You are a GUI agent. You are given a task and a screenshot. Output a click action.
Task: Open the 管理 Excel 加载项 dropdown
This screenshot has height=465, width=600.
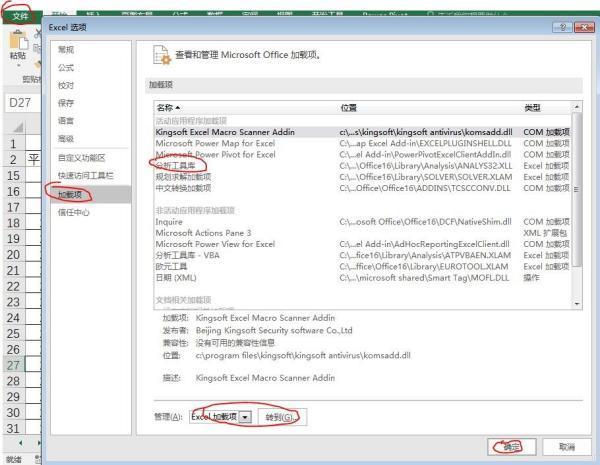[x=245, y=417]
